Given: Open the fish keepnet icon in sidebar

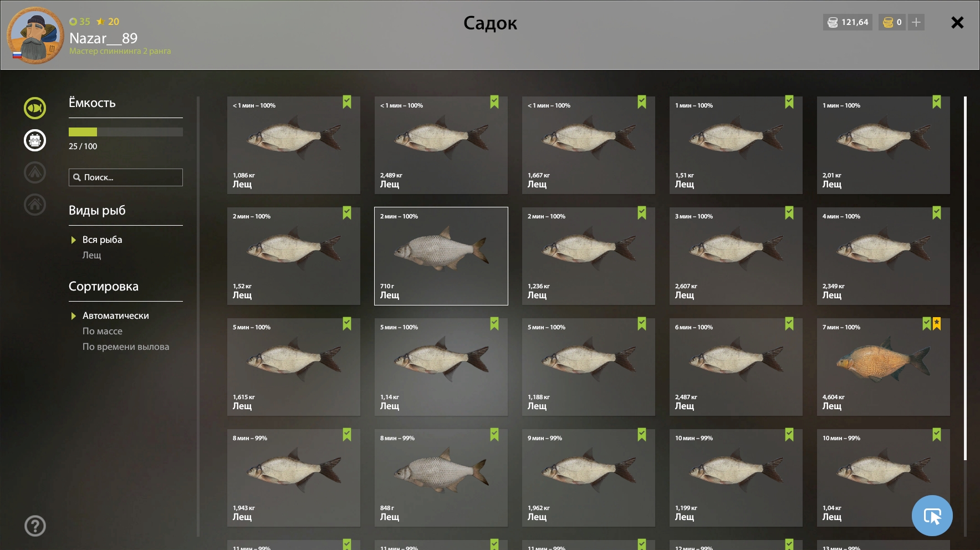Looking at the screenshot, I should (34, 108).
